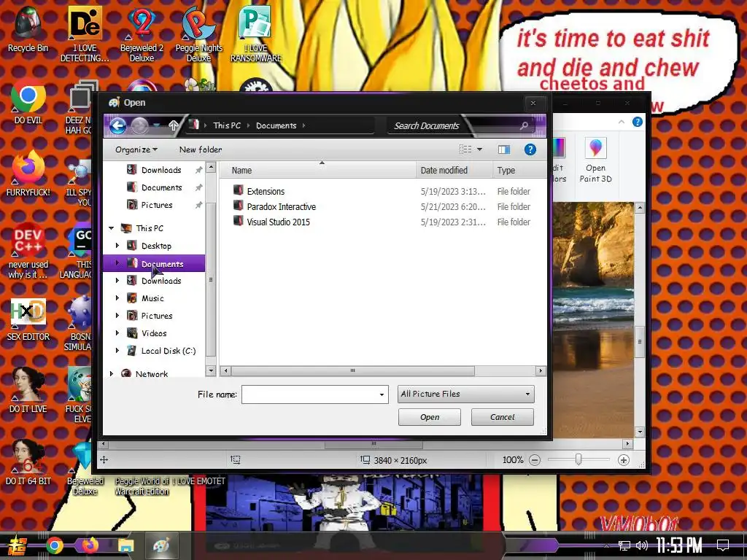Cancel the Open dialog
Image resolution: width=747 pixels, height=560 pixels.
click(x=503, y=417)
